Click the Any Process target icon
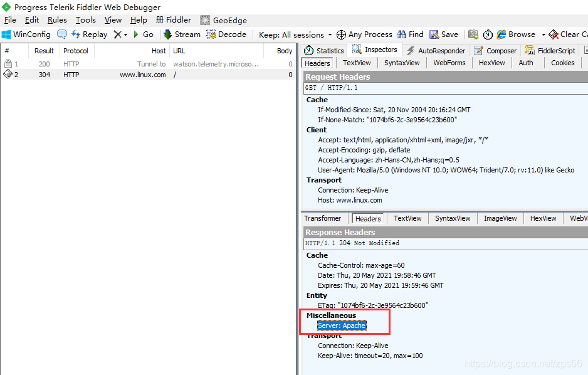This screenshot has height=375, width=588. click(341, 35)
